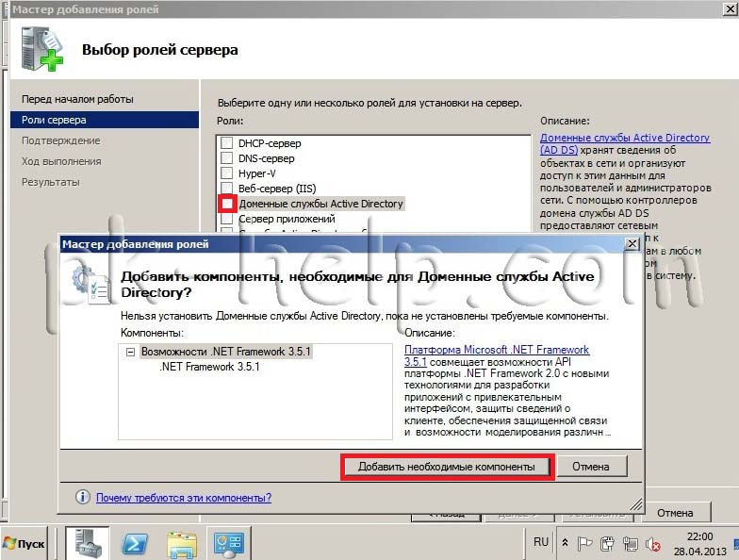Open 'Доменные службы Active Directory (AD DS)' link
739x560 pixels.
[624, 143]
